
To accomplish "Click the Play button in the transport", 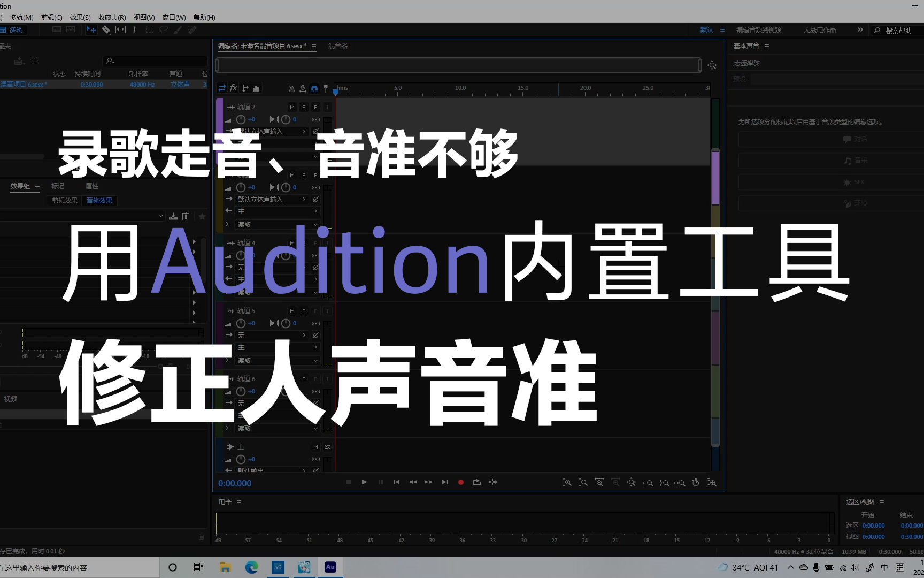I will pos(364,482).
